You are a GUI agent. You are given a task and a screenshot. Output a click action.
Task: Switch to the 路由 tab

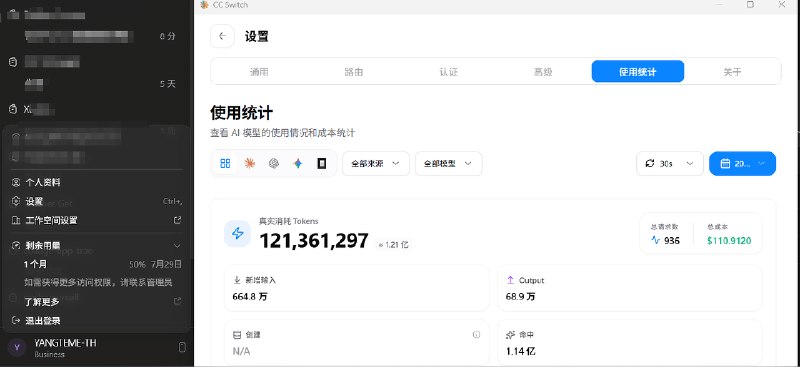354,71
